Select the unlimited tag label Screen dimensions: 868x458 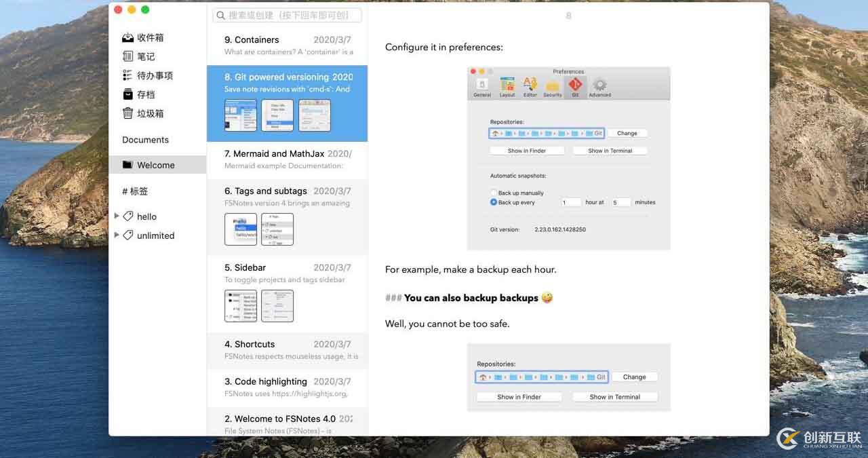point(155,235)
